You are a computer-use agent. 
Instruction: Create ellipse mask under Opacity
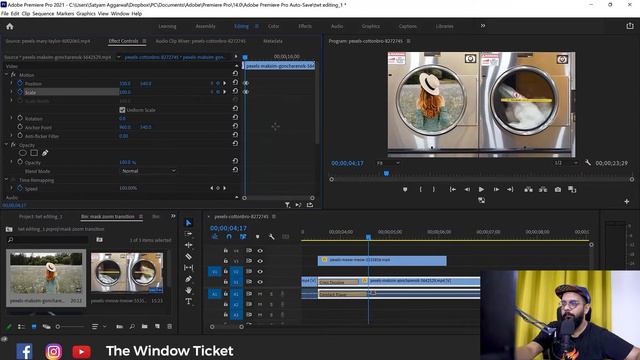click(x=22, y=153)
